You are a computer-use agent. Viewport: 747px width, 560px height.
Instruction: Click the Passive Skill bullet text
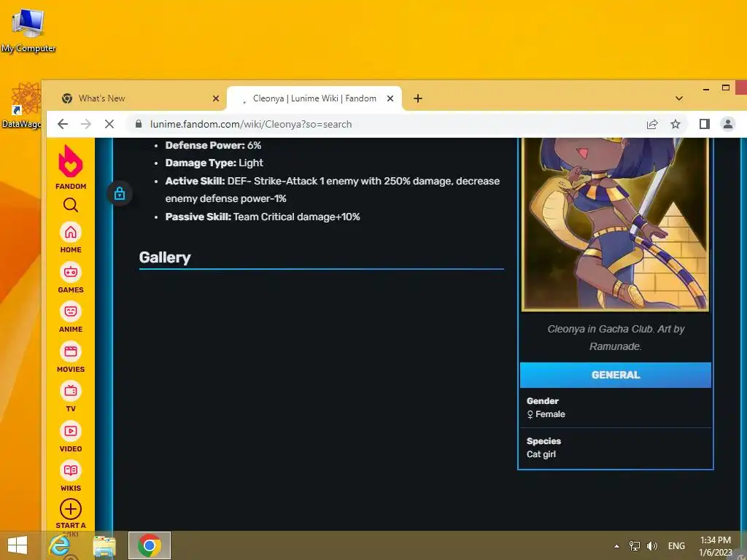263,217
